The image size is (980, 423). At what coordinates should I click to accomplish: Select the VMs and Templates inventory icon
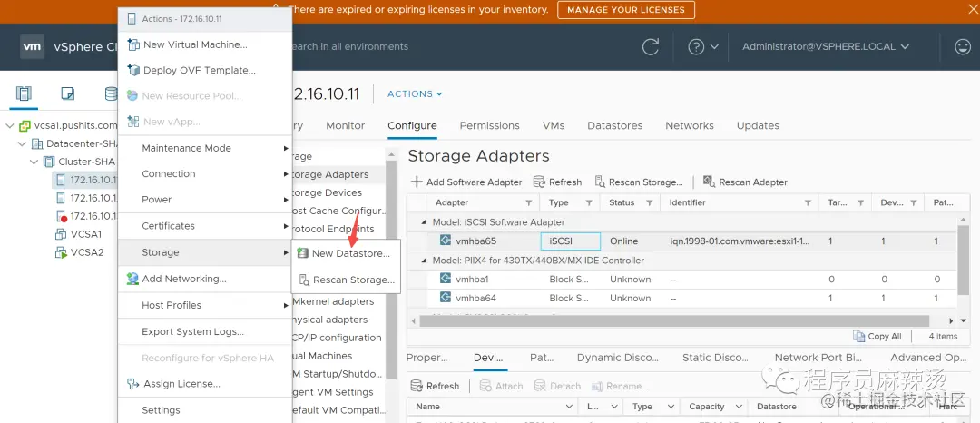67,93
